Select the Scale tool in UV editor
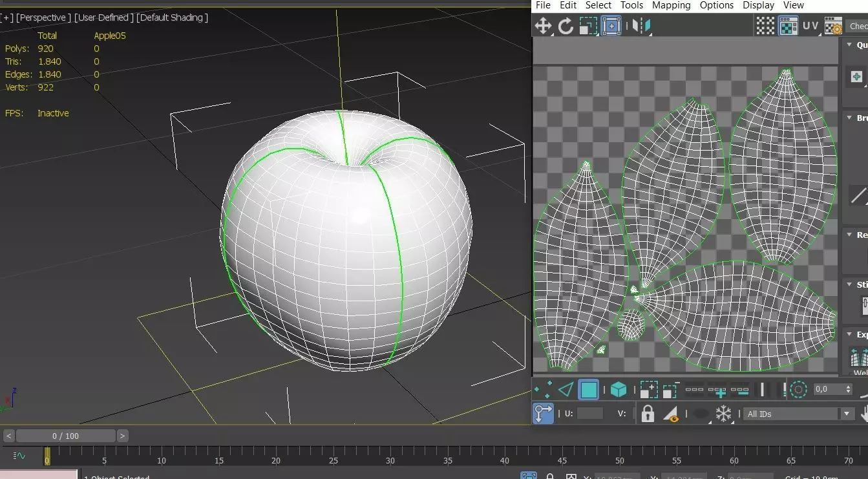868x479 pixels. click(x=588, y=26)
